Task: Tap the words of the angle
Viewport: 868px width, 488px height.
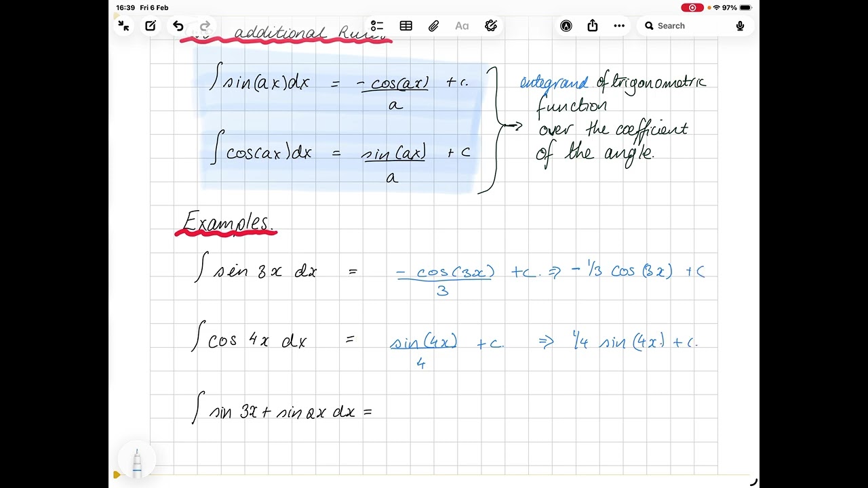Action: 595,153
